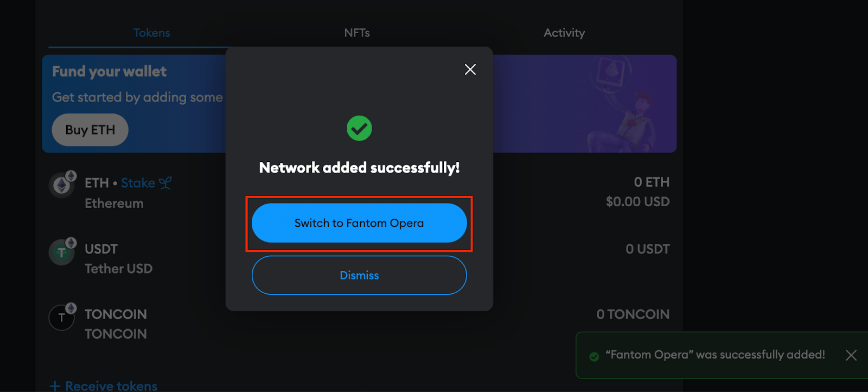Close the Network added popup with X
Viewport: 868px width, 392px height.
(x=470, y=69)
